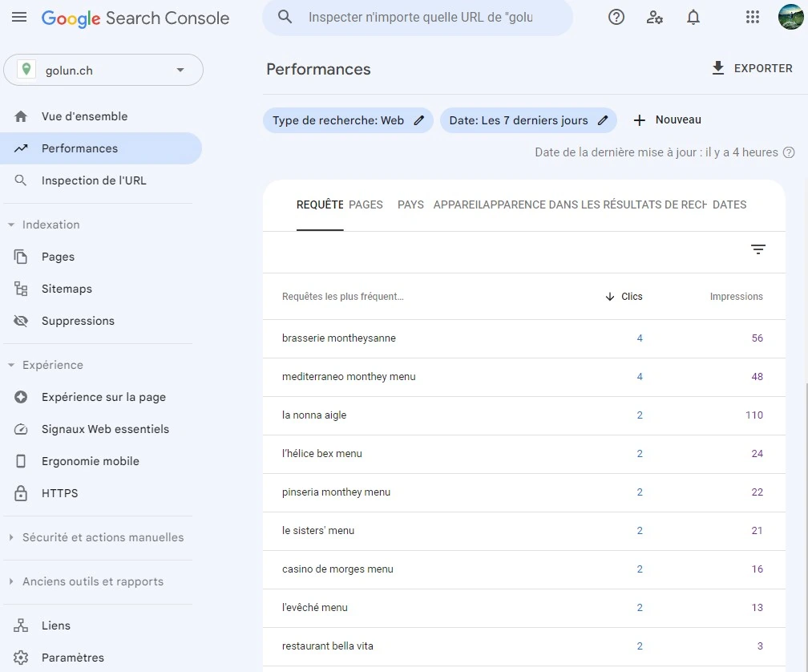Click the Expérience sur la page icon
Screen dimensions: 808x672
pyautogui.click(x=21, y=397)
